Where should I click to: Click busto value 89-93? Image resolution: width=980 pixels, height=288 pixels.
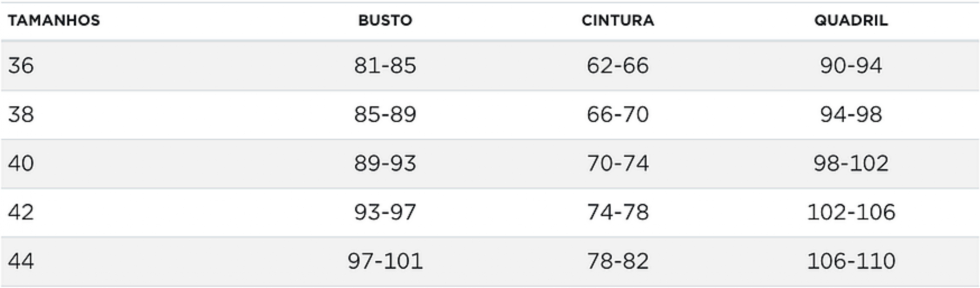click(x=385, y=163)
